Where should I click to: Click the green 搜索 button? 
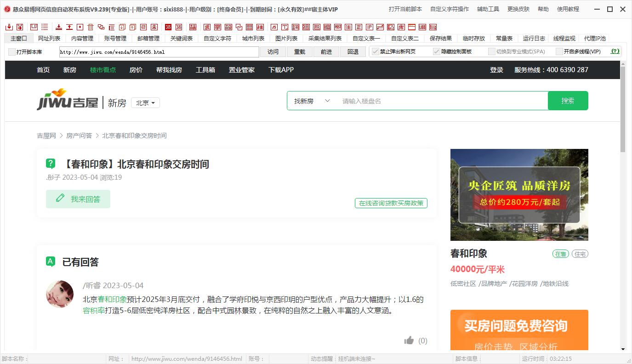coord(568,101)
